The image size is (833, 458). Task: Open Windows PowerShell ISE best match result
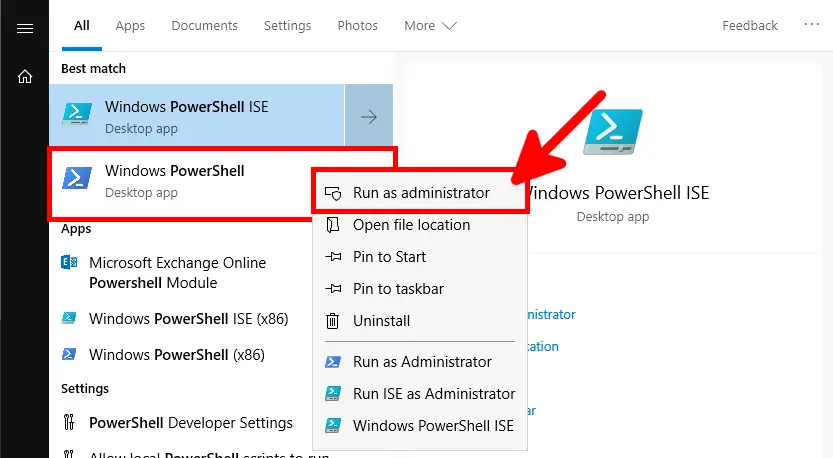197,115
